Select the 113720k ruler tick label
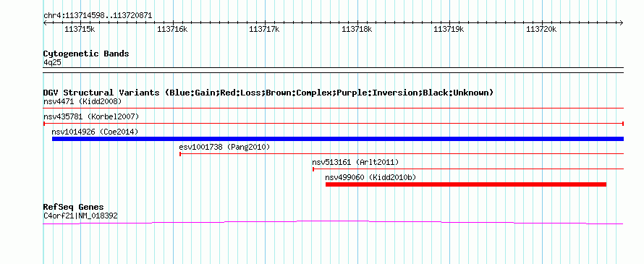Image resolution: width=644 pixels, height=264 pixels. coord(541,29)
